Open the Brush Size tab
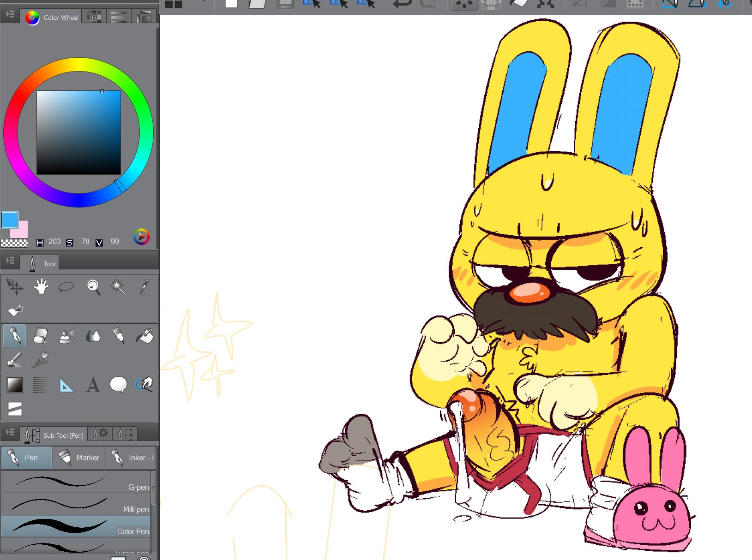The image size is (752, 560). (125, 434)
